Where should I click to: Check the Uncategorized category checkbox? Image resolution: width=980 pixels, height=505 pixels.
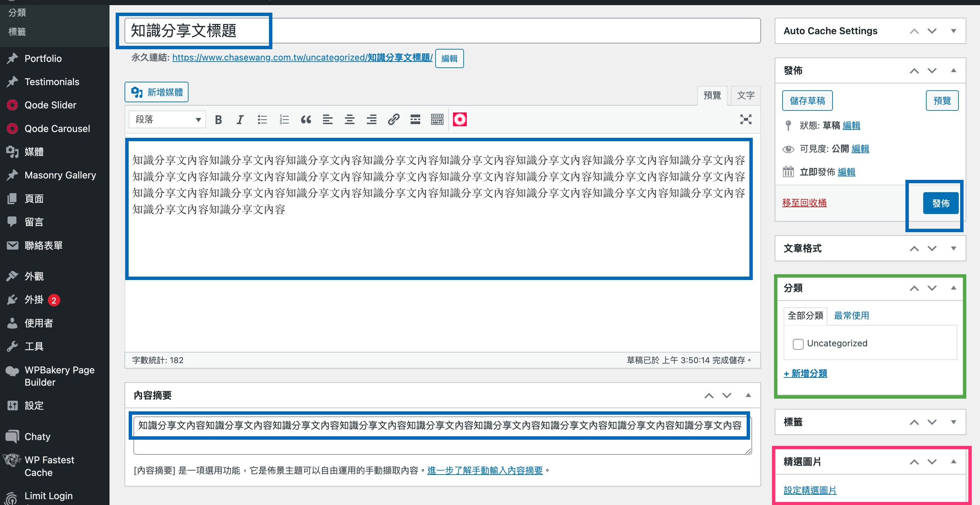pyautogui.click(x=798, y=344)
